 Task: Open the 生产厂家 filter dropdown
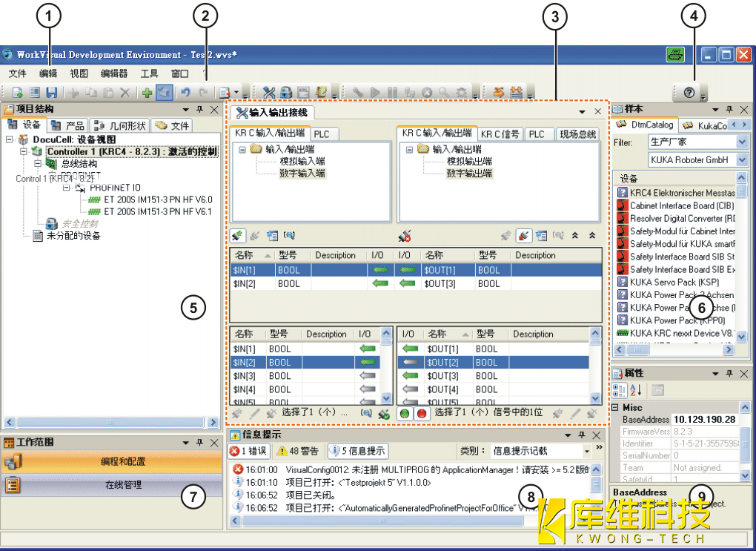pos(742,142)
